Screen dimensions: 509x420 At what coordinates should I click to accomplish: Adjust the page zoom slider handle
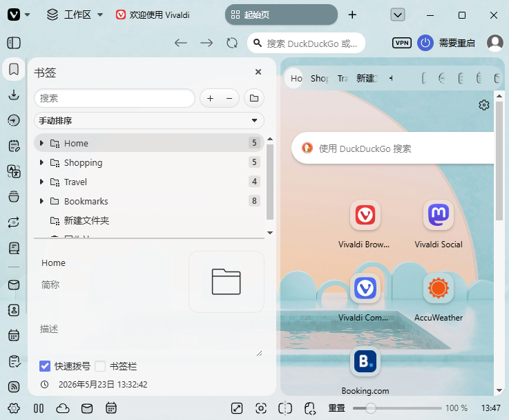pyautogui.click(x=370, y=408)
